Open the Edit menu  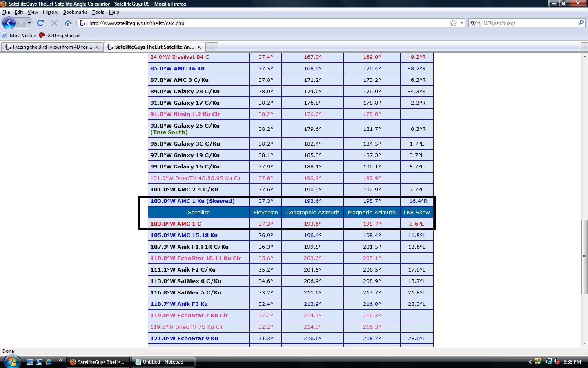19,12
